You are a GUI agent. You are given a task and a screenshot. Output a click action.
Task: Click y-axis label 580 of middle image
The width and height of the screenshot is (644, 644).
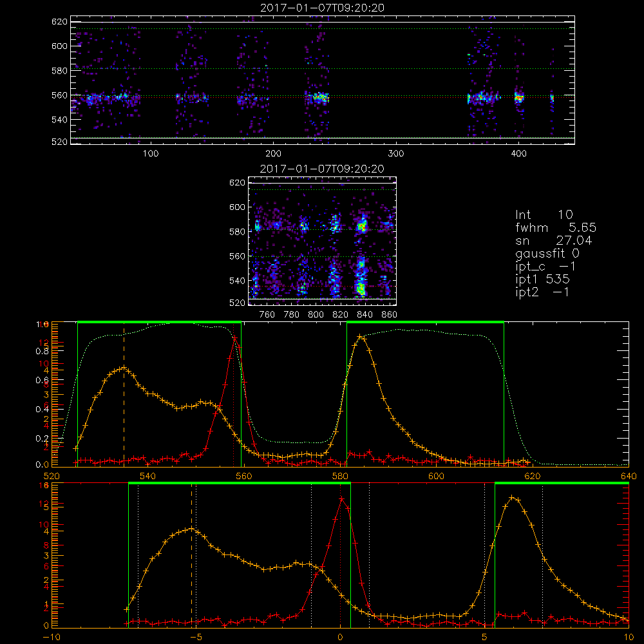tap(237, 232)
